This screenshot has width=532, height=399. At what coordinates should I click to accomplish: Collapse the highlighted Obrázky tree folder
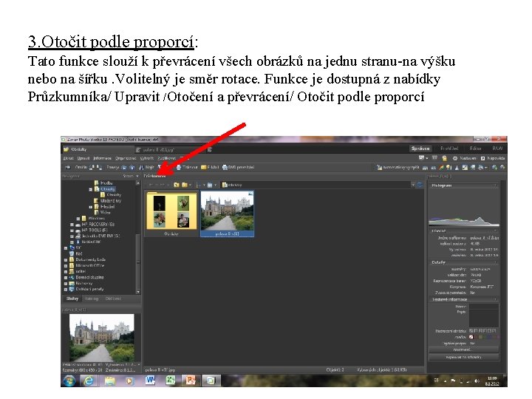[91, 189]
